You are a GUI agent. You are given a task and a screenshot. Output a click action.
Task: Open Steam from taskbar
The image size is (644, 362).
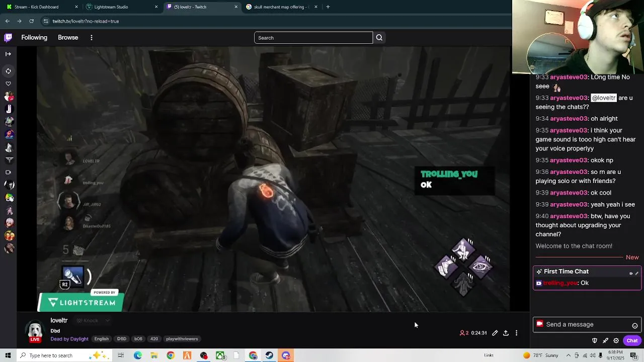click(x=269, y=355)
